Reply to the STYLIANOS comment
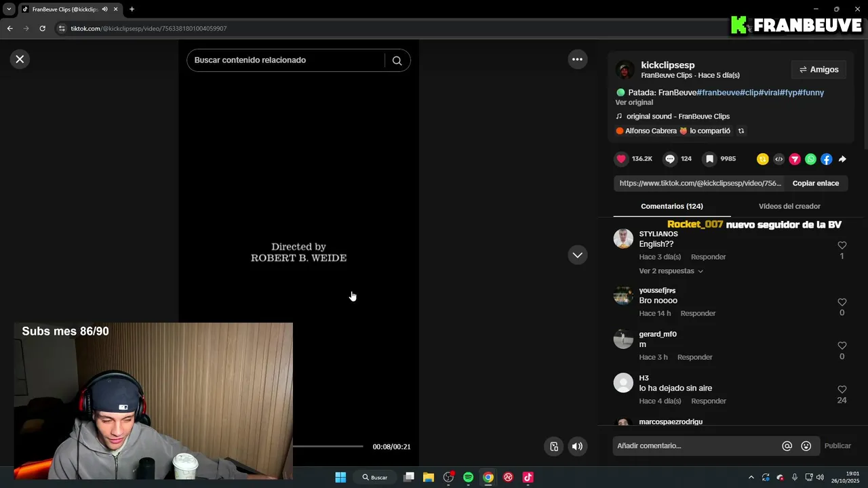This screenshot has width=868, height=488. pos(708,257)
